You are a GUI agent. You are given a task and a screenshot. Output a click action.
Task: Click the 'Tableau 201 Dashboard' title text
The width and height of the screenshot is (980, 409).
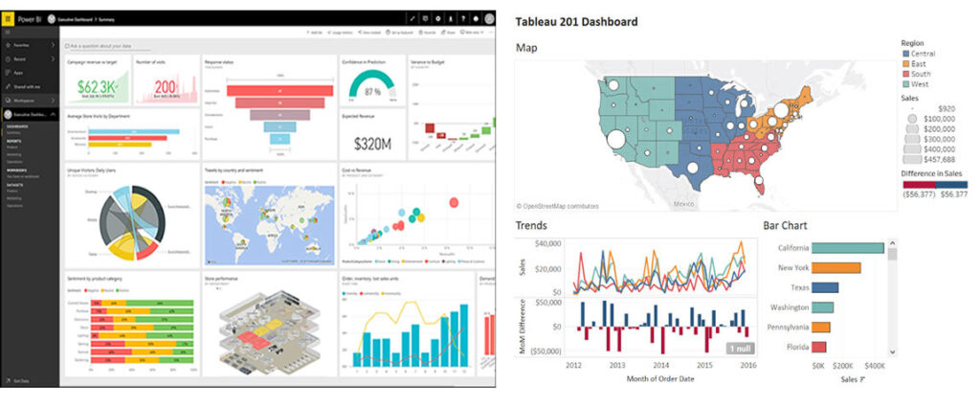(577, 22)
